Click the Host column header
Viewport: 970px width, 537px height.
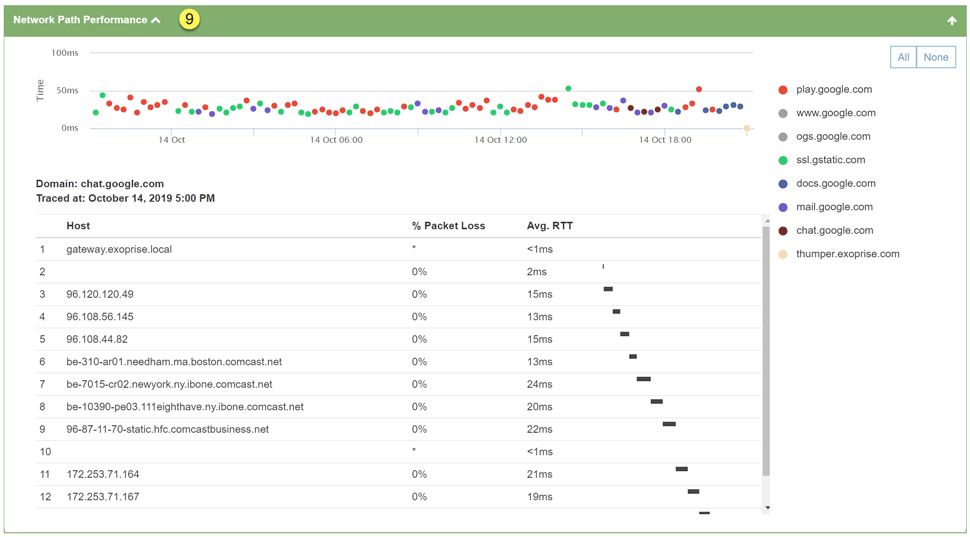click(78, 226)
